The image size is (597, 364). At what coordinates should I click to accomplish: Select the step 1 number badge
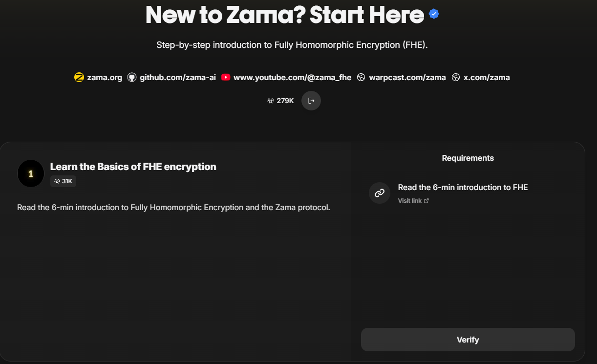coord(30,173)
